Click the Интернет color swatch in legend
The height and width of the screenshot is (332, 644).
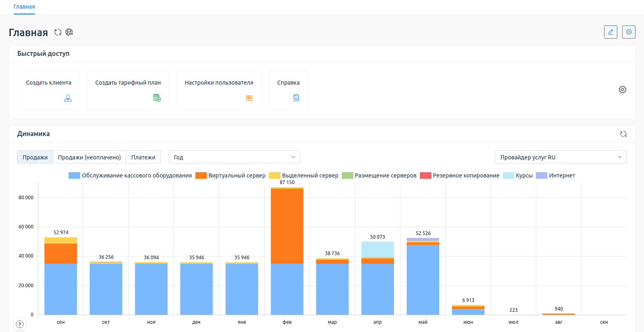(542, 175)
